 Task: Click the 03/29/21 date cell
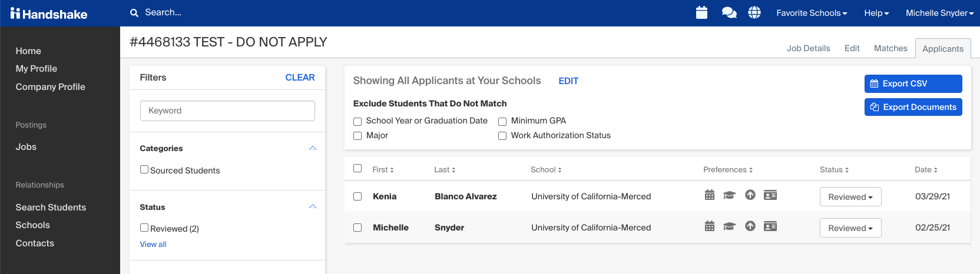(x=932, y=196)
